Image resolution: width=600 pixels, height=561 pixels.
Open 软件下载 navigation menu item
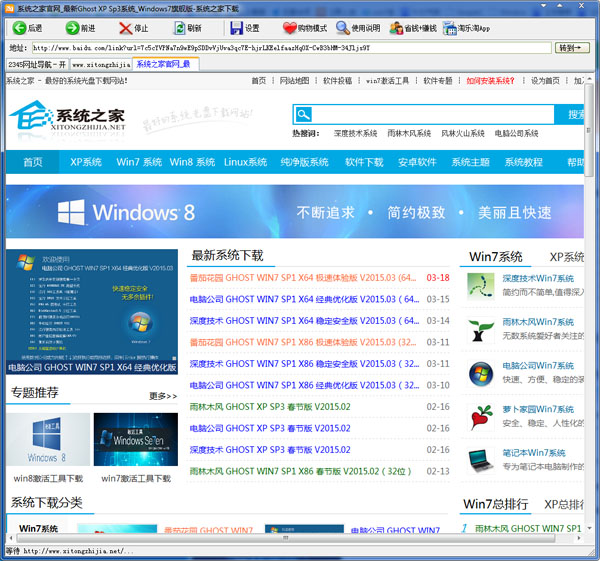[364, 162]
